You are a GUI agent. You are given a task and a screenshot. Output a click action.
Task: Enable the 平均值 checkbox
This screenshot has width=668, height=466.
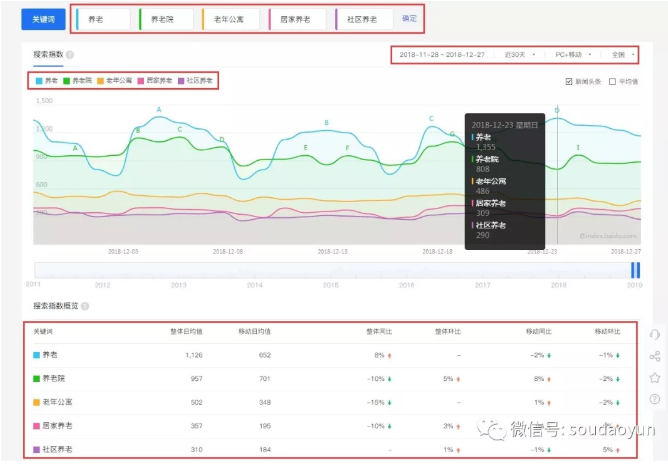(612, 81)
